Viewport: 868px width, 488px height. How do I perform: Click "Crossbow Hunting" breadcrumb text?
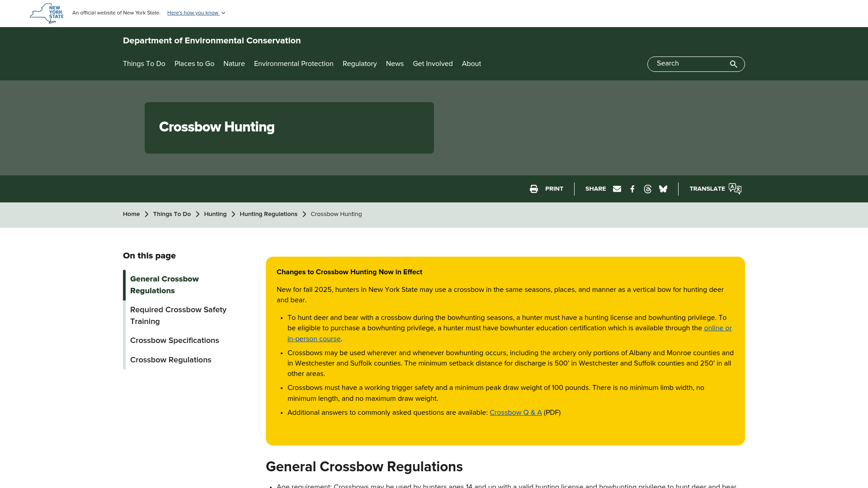tap(336, 214)
